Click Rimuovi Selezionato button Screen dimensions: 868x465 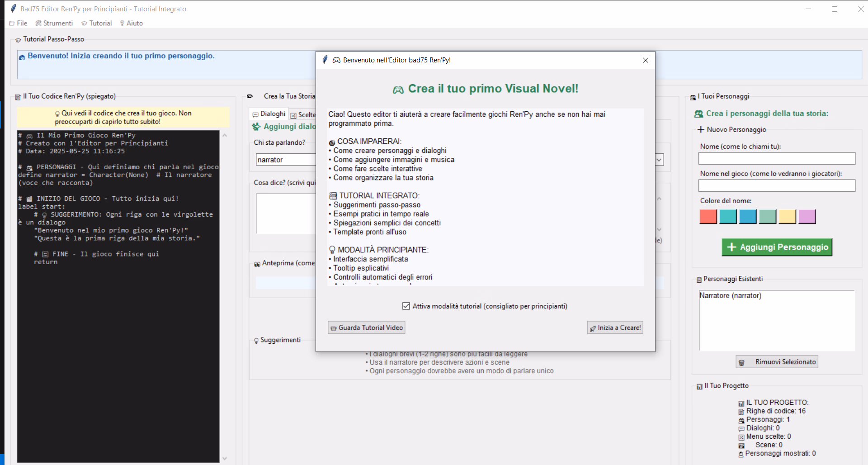click(x=777, y=362)
